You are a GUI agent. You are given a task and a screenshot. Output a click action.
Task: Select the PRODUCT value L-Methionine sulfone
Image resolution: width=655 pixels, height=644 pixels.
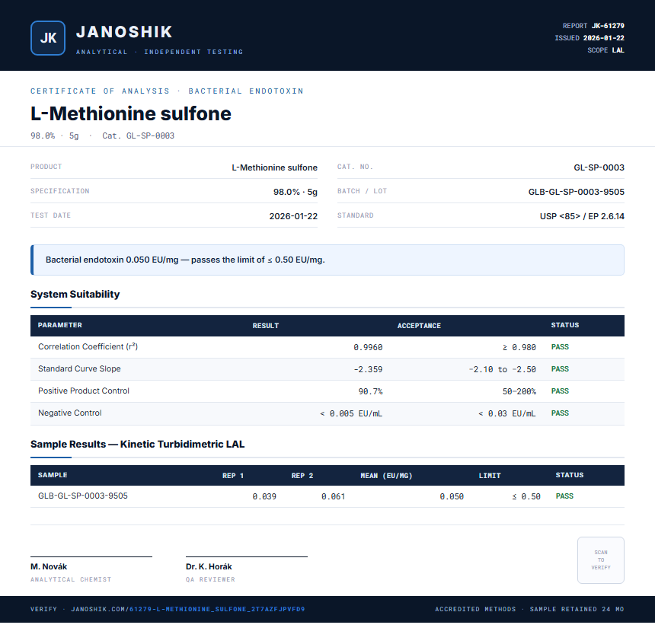point(274,167)
